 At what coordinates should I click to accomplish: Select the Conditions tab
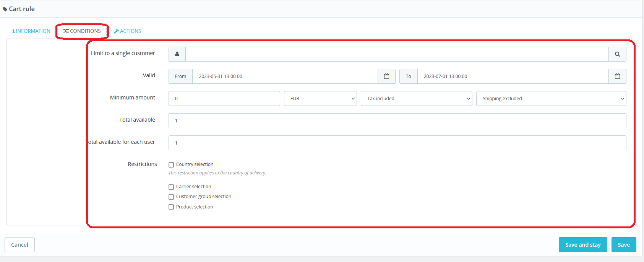pos(82,31)
